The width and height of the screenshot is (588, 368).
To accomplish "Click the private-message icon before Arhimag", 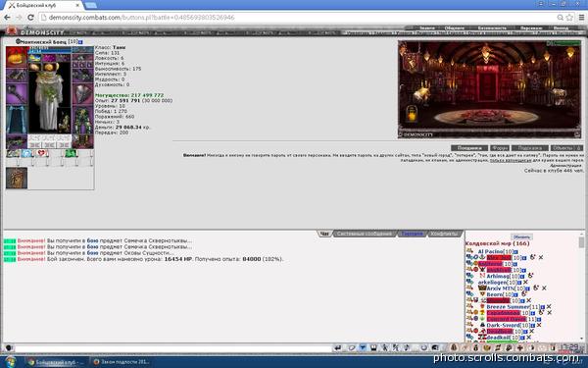I will 469,276.
